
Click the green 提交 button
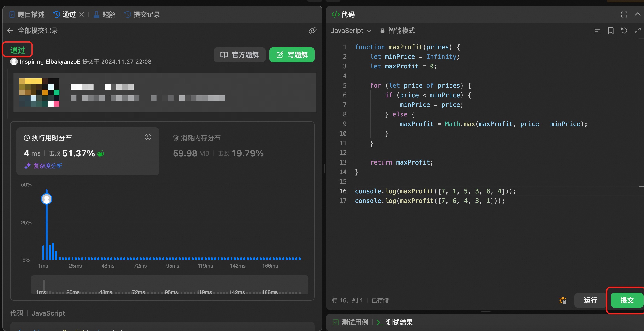627,300
